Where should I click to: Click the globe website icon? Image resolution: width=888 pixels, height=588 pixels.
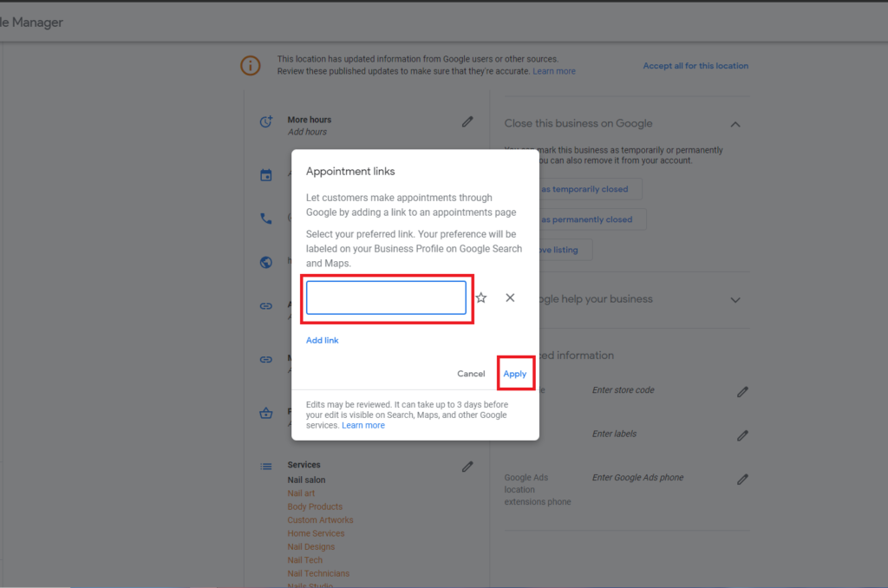coord(265,262)
